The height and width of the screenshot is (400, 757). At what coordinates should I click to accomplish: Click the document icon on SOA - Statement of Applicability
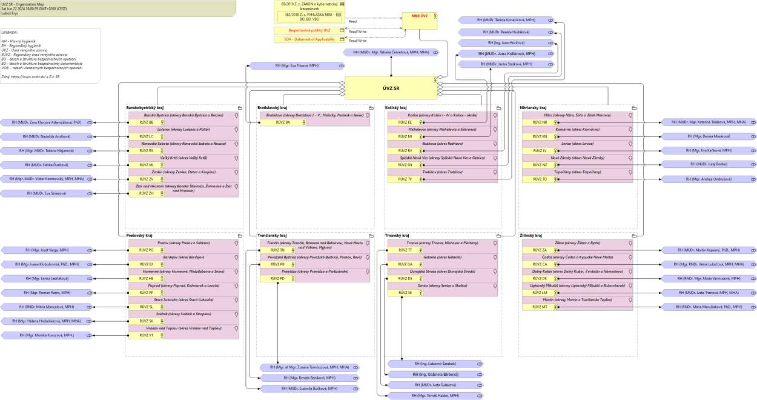tap(342, 39)
